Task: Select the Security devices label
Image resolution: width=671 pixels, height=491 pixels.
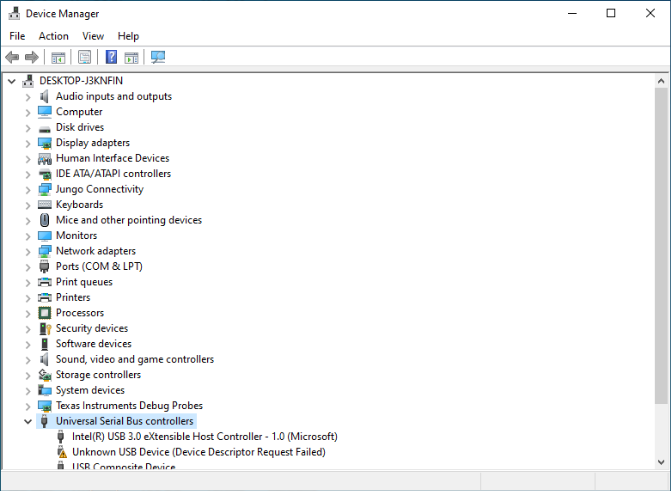Action: (92, 328)
